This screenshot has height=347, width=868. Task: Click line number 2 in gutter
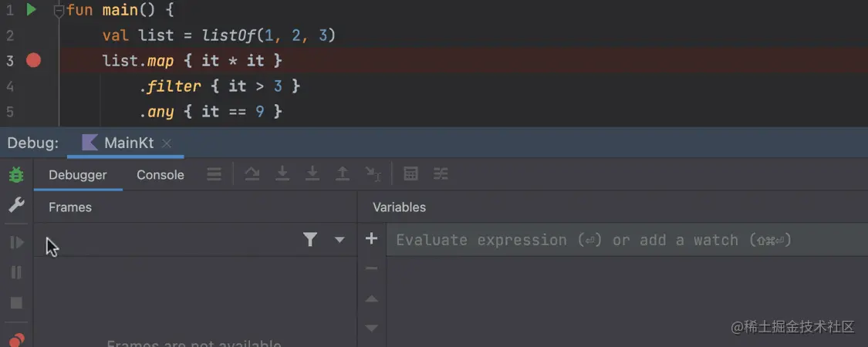click(x=10, y=35)
